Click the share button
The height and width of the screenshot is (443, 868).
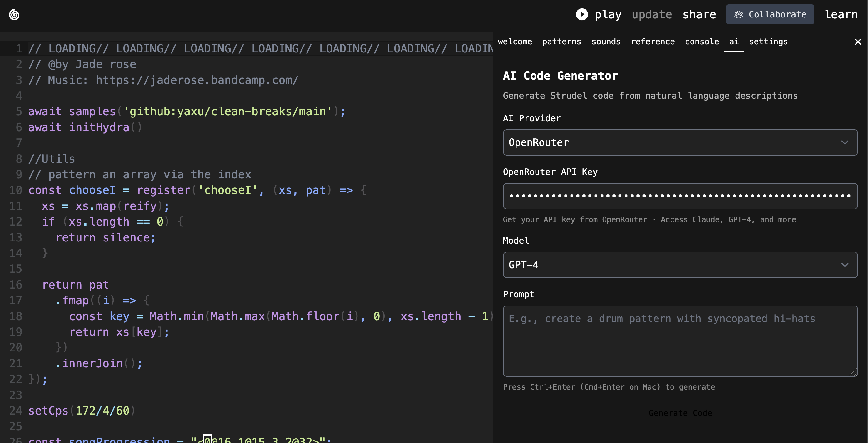pos(699,14)
